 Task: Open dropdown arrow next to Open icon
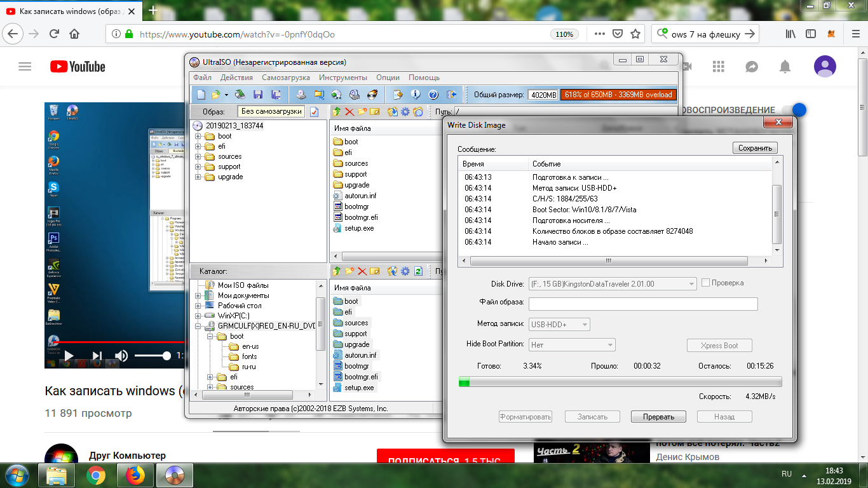point(226,95)
